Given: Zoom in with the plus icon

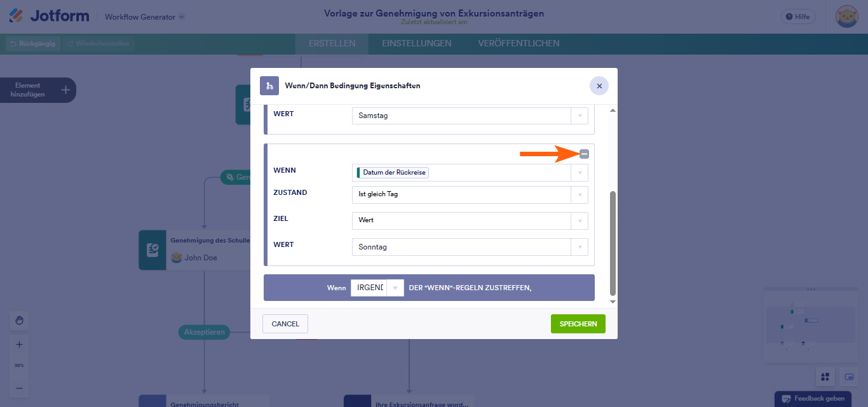Looking at the screenshot, I should (x=19, y=344).
